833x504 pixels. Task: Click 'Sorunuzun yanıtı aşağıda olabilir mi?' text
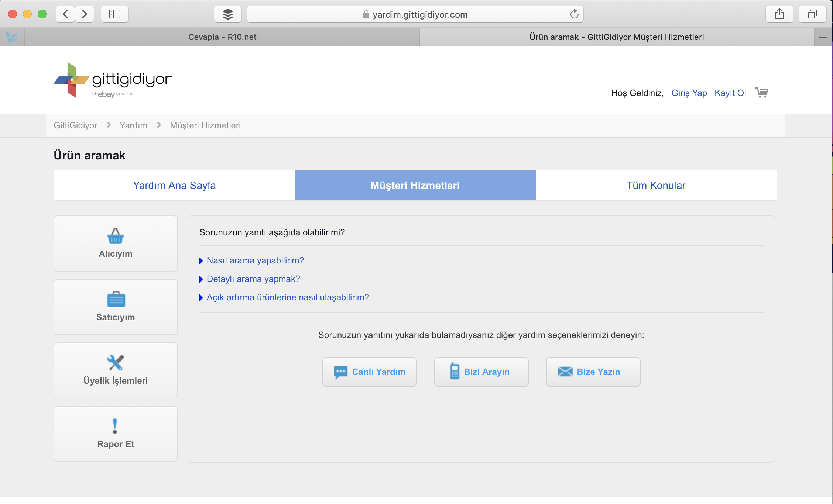(272, 232)
